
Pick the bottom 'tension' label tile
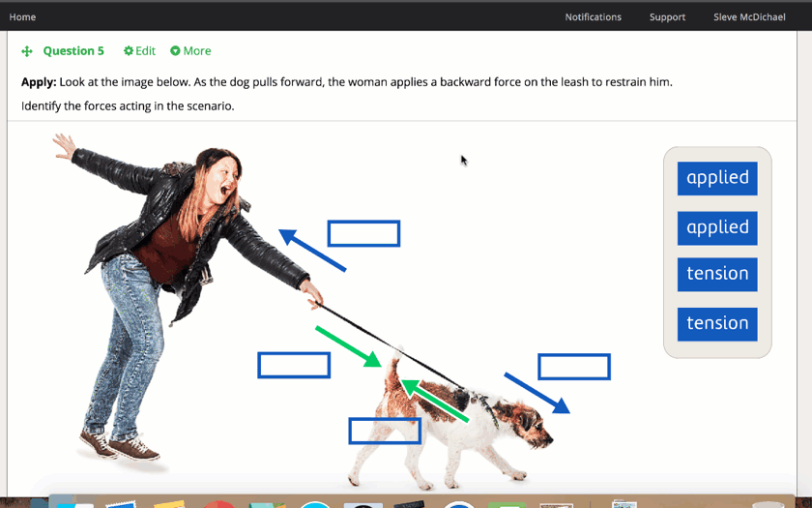click(717, 324)
